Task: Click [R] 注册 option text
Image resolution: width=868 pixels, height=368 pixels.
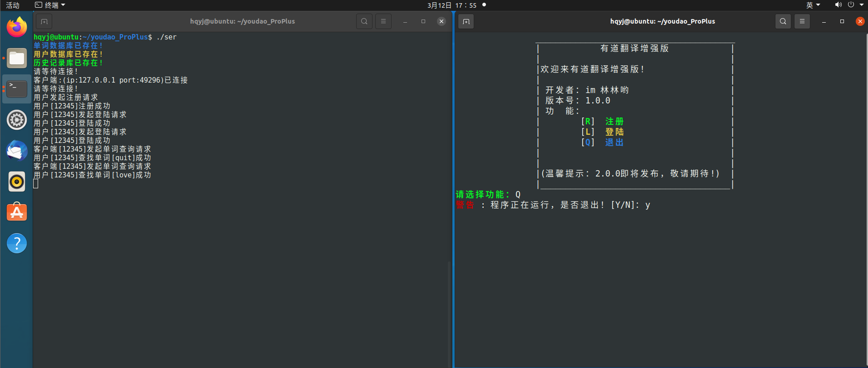Action: (603, 122)
